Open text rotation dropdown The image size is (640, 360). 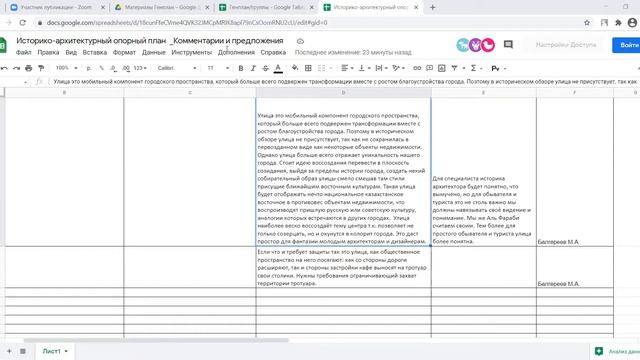[x=398, y=68]
